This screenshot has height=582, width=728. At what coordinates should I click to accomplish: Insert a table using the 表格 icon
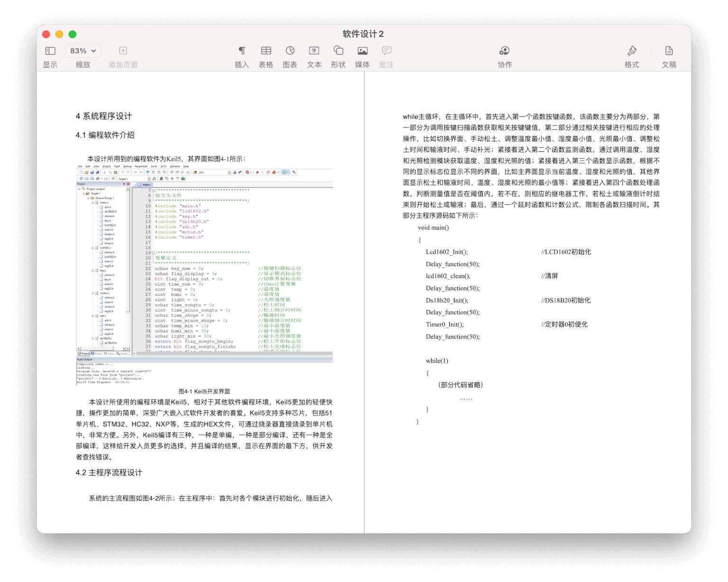[266, 51]
